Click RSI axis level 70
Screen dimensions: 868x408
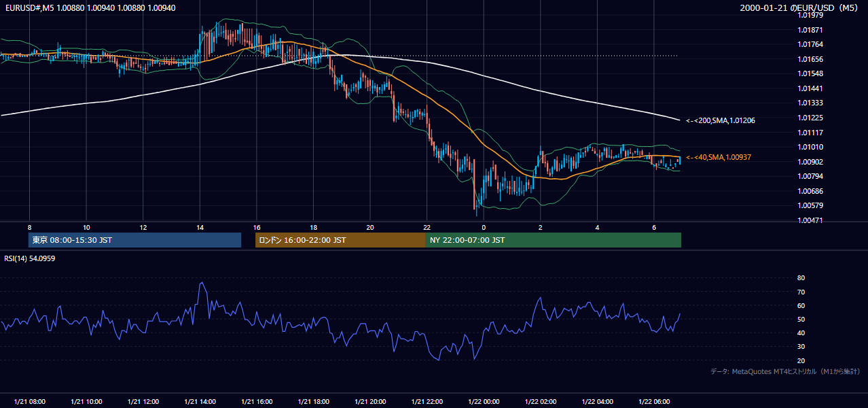[801, 292]
